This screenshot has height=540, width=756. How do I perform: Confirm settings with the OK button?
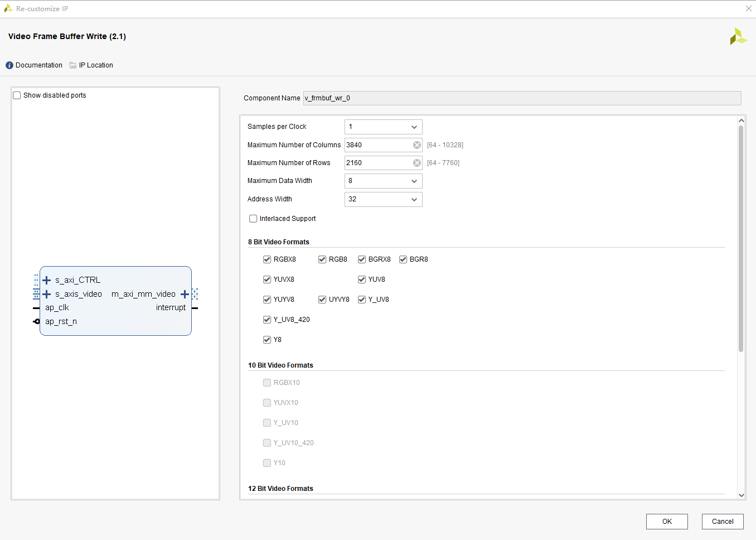pos(667,522)
